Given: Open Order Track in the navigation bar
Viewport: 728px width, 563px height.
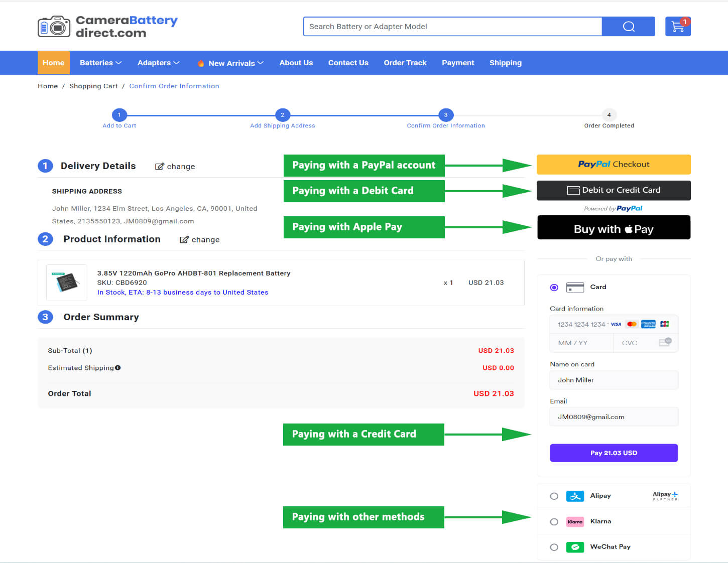Looking at the screenshot, I should click(x=405, y=63).
